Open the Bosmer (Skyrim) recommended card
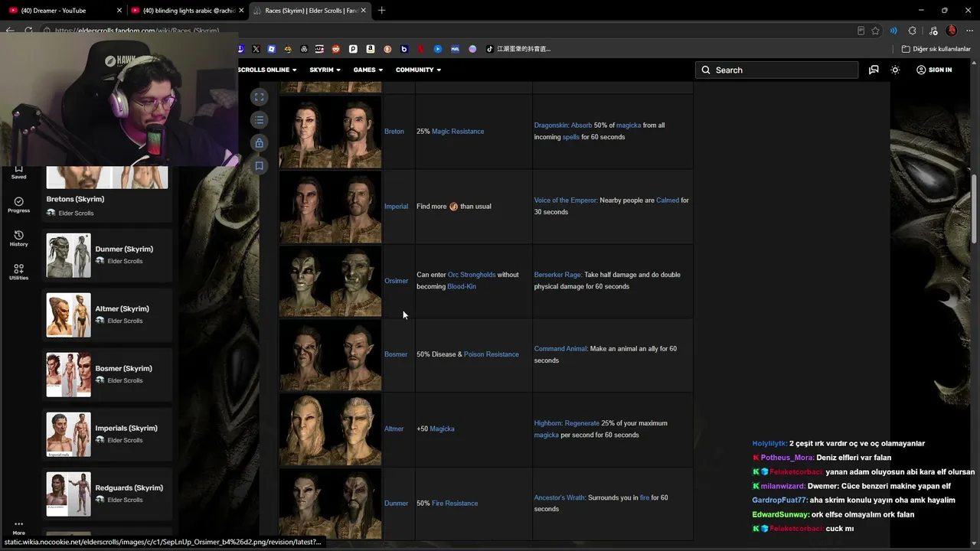Viewport: 980px width, 551px height. [x=107, y=375]
